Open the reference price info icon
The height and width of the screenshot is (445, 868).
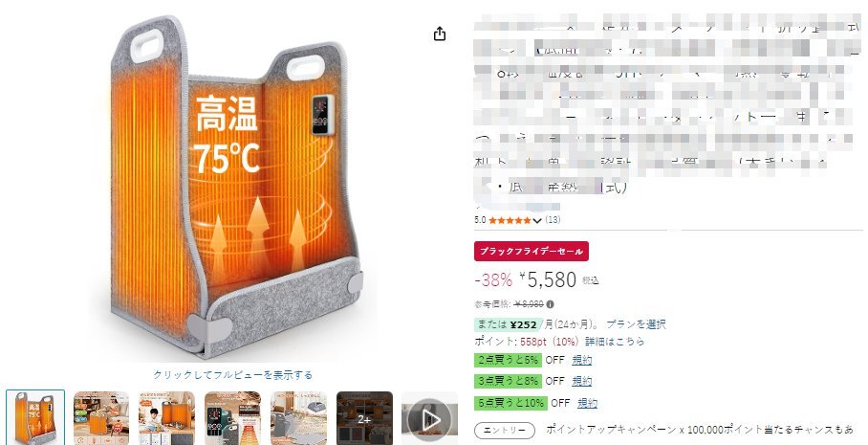tap(551, 304)
